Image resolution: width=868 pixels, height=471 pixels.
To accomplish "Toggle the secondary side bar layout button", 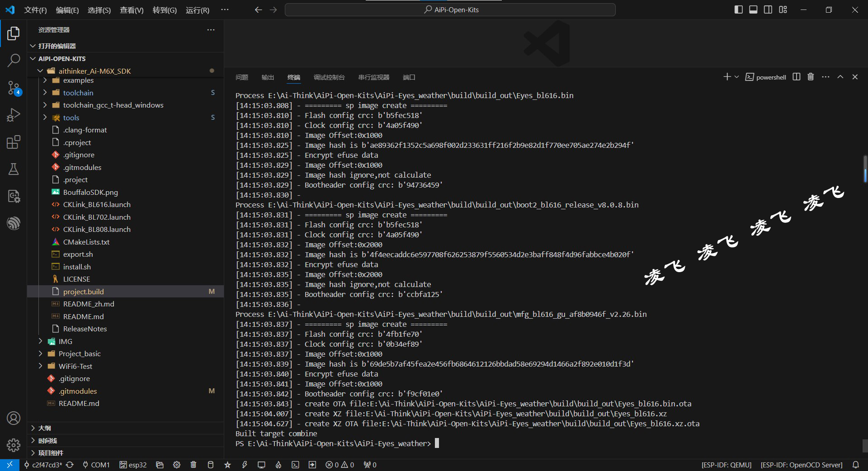I will [768, 10].
